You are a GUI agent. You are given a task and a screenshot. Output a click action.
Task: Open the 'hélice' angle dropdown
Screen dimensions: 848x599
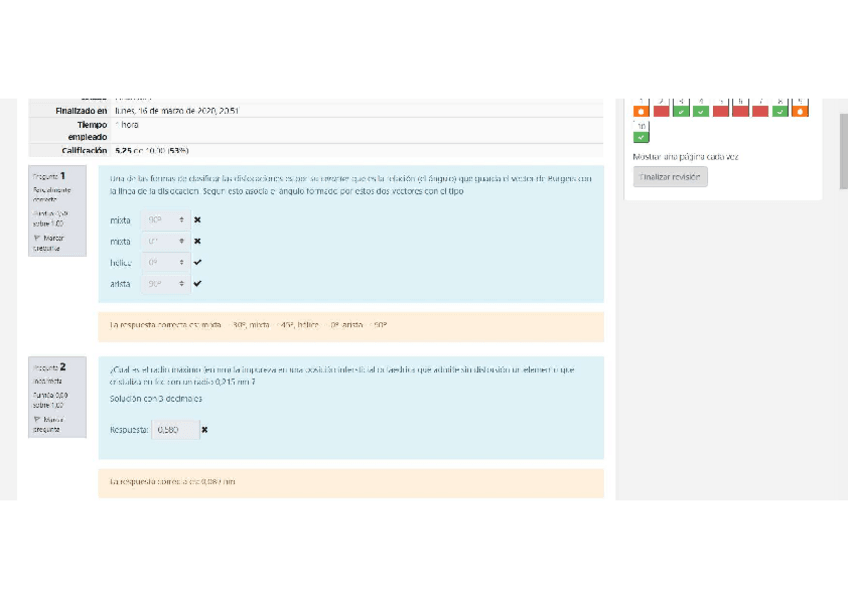point(165,262)
